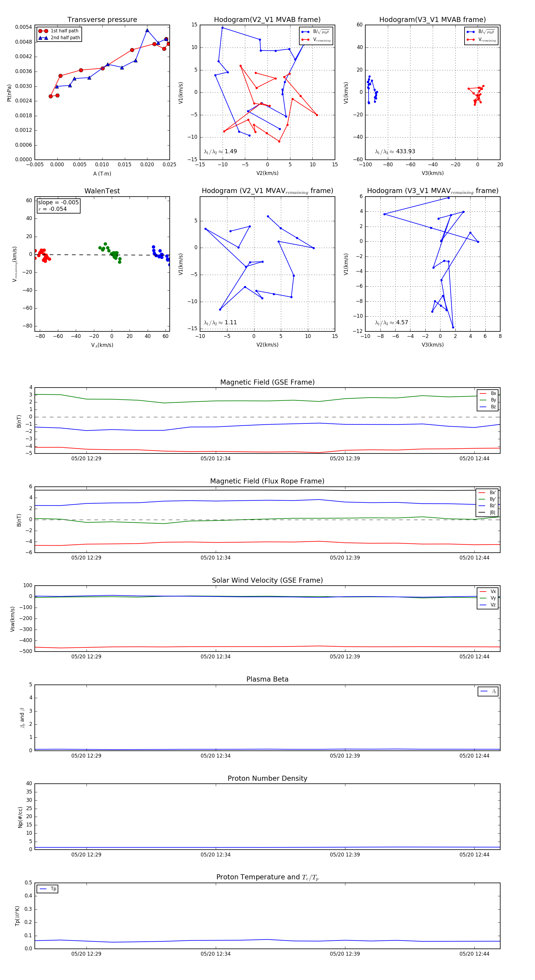Click 'slope = -0.005' annotation in WalenTest
Screen dimensions: 535x980
pyautogui.click(x=58, y=203)
